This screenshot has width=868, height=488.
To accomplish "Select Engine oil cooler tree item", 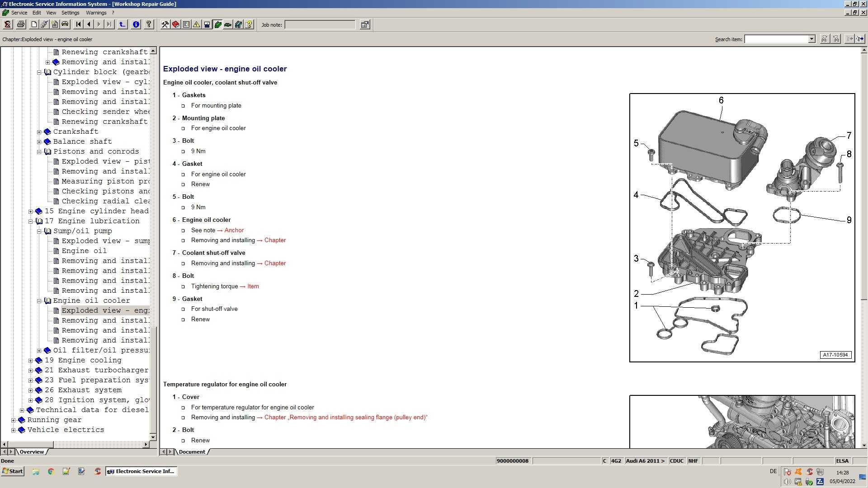I will (x=91, y=300).
